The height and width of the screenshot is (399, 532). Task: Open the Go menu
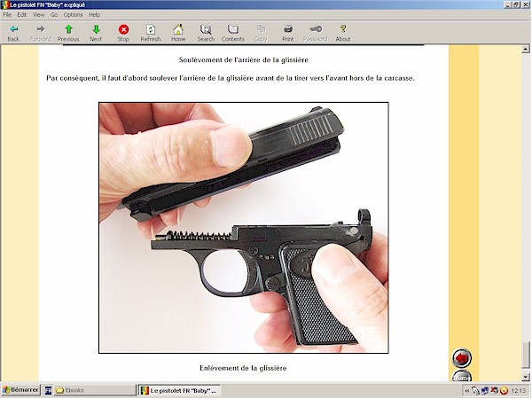(54, 15)
